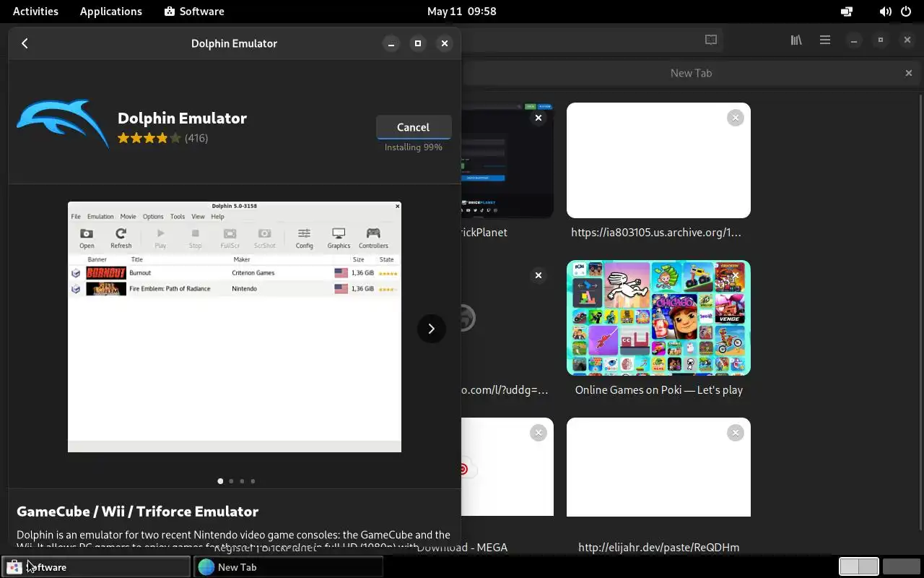Click the reader view icon in browser
The width and height of the screenshot is (924, 578).
[x=711, y=40]
